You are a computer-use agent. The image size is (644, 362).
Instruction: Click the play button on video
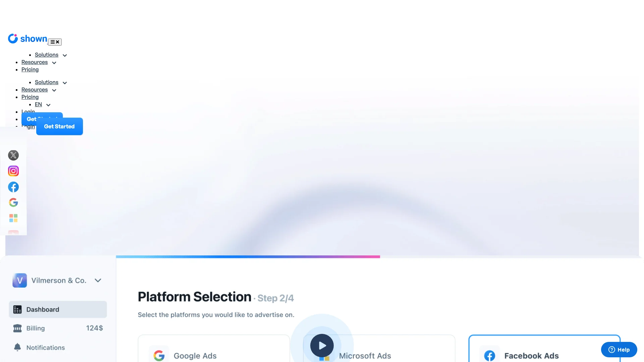tap(322, 346)
